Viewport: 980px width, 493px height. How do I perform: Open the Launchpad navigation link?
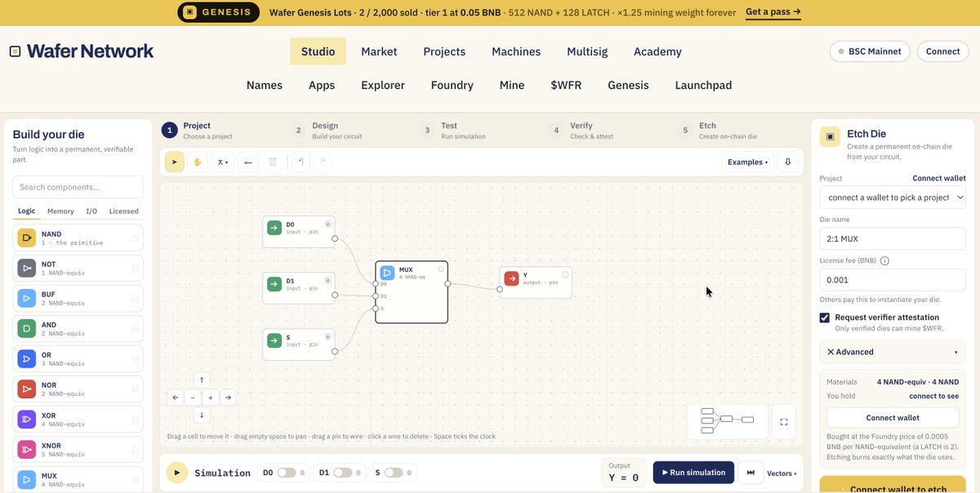(703, 85)
